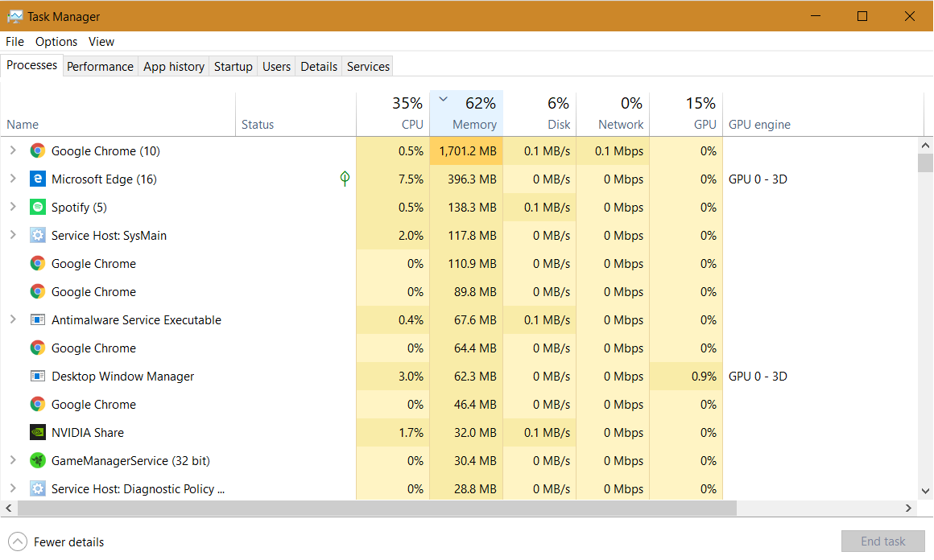Select the Processes tab
This screenshot has height=560, width=934.
pos(31,65)
